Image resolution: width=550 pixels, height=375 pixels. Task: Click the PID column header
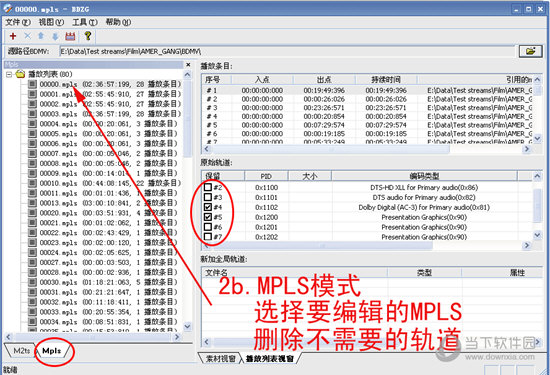point(266,176)
